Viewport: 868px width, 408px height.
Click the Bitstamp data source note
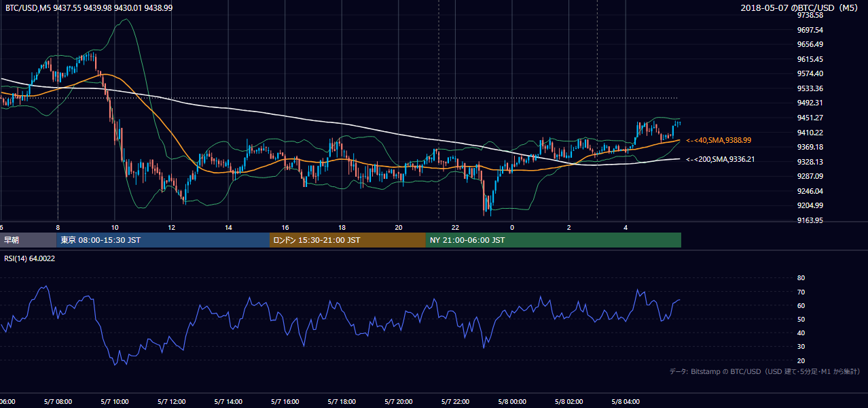point(765,372)
